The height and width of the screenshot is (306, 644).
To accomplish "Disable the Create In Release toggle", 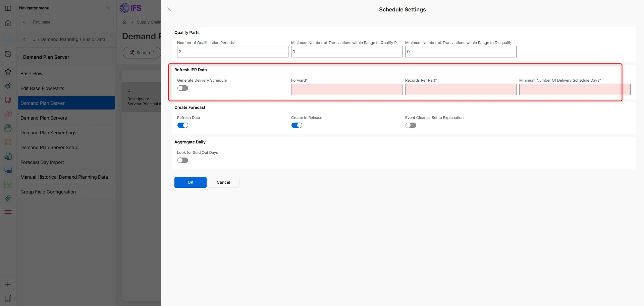I will pos(297,125).
